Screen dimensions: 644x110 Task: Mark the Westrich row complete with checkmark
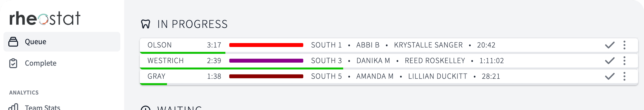[609, 61]
